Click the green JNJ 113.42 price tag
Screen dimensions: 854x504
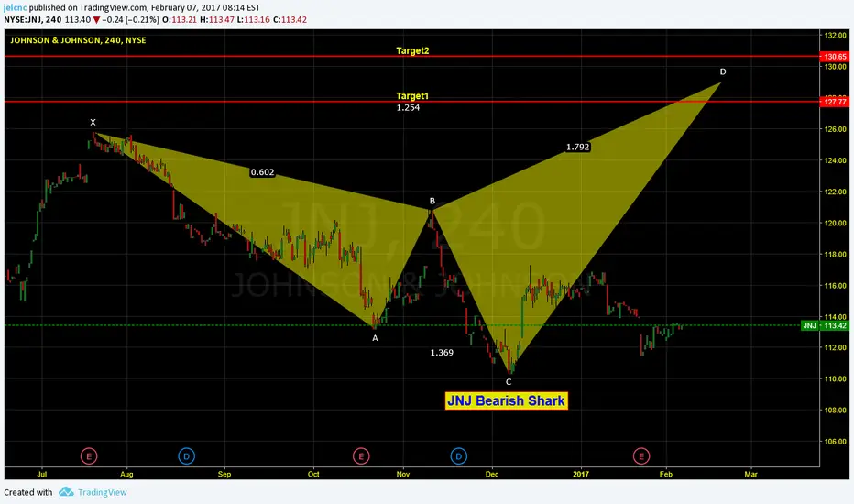[x=825, y=326]
